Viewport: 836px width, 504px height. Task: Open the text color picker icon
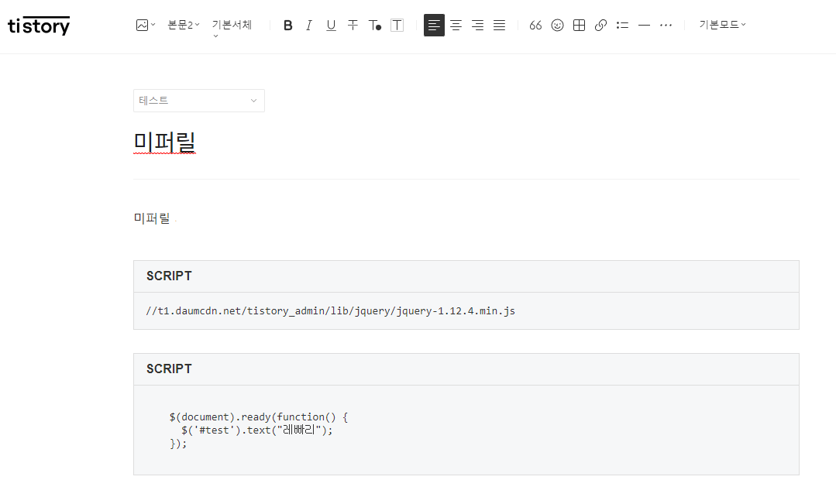(x=374, y=25)
